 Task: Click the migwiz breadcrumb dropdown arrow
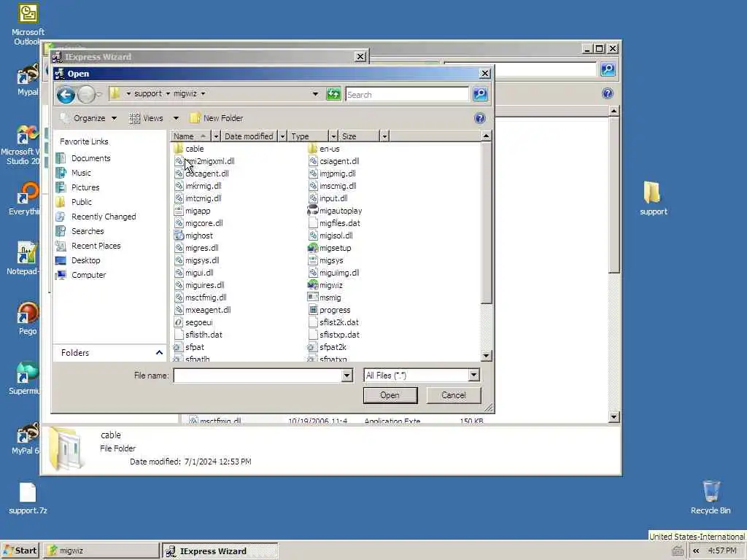pyautogui.click(x=203, y=94)
